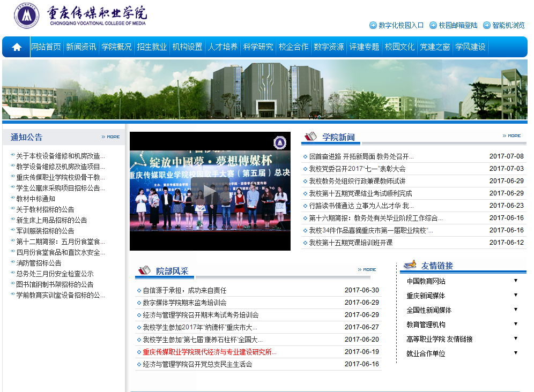Click the campus building banner image

tap(265, 89)
